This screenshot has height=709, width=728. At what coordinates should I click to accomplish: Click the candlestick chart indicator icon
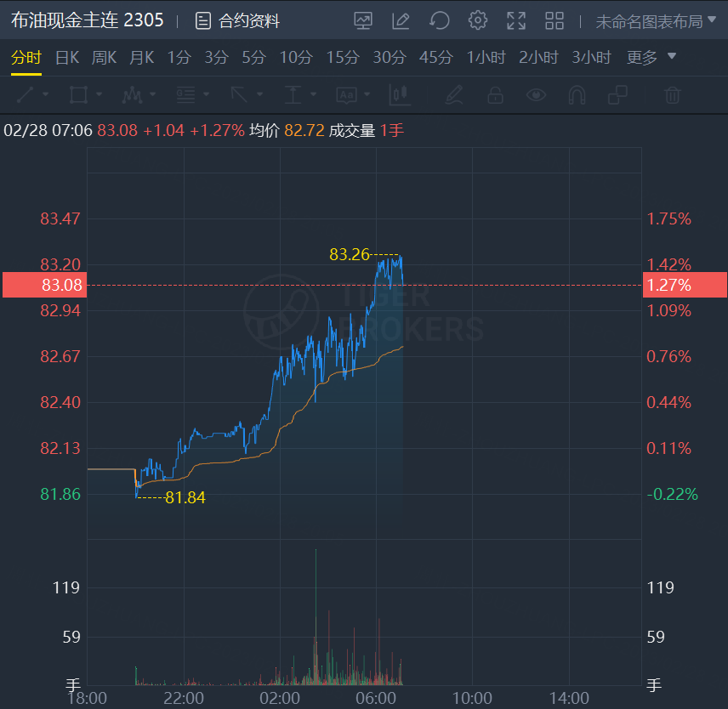click(400, 95)
